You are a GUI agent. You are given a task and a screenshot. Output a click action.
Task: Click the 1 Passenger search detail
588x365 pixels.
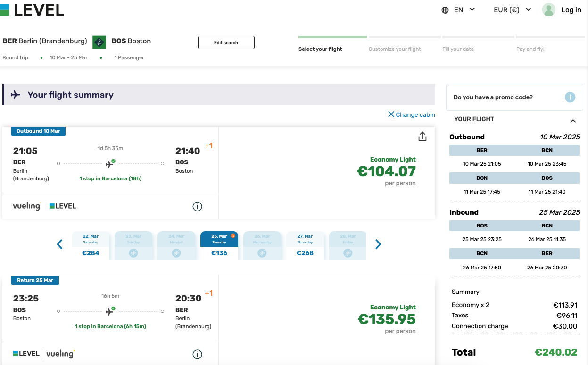(x=129, y=57)
